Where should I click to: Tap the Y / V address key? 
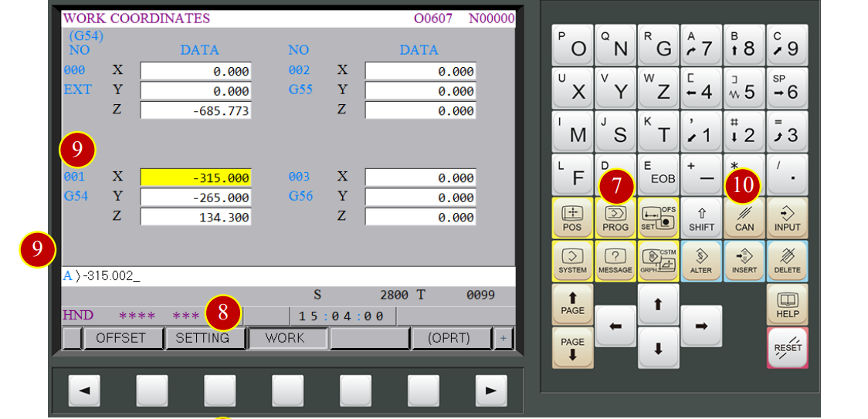[x=615, y=88]
